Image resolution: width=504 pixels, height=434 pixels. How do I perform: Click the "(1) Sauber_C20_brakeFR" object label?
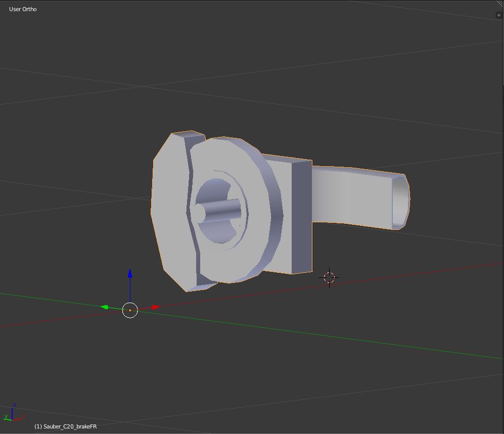66,426
